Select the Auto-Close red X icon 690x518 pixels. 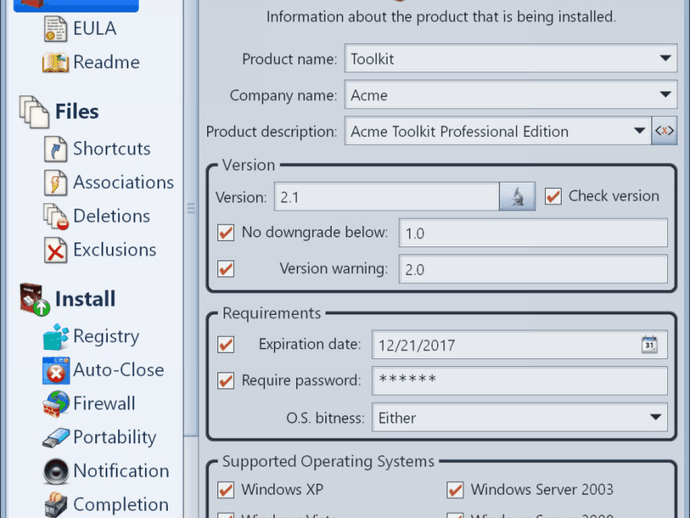pyautogui.click(x=55, y=371)
